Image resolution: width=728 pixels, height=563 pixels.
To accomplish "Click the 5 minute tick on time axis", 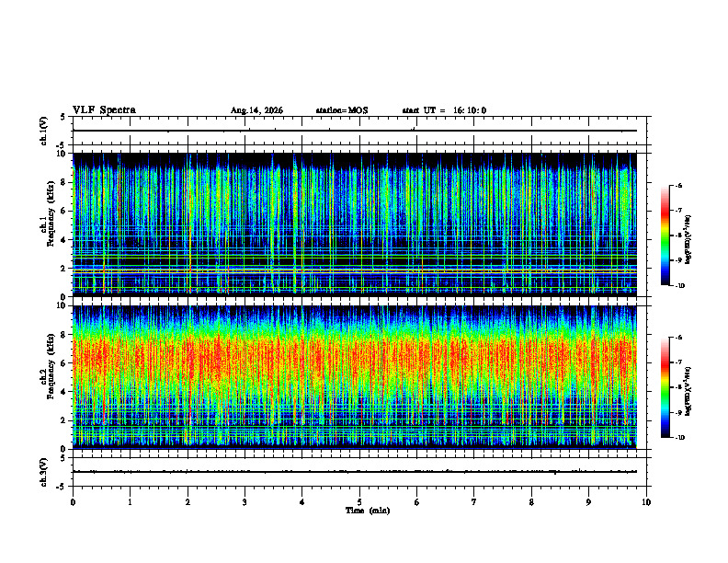I will [359, 502].
